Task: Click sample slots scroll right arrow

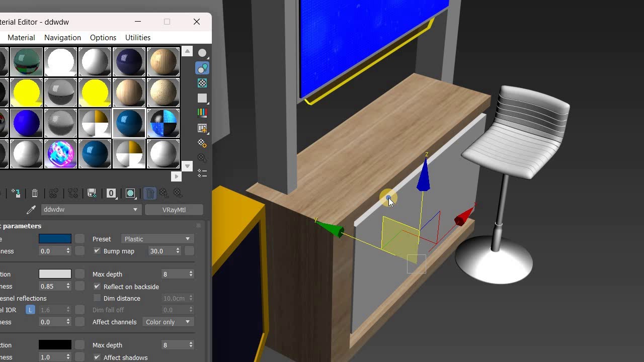Action: tap(176, 176)
